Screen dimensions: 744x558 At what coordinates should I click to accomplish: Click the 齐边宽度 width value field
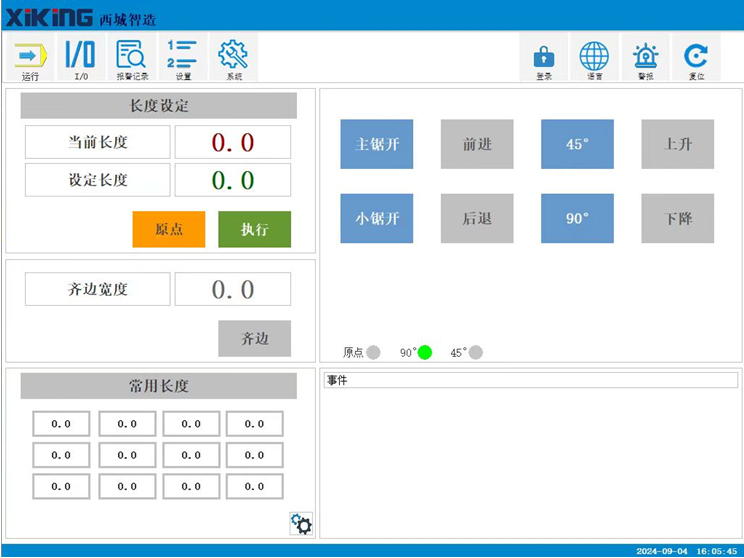(233, 290)
